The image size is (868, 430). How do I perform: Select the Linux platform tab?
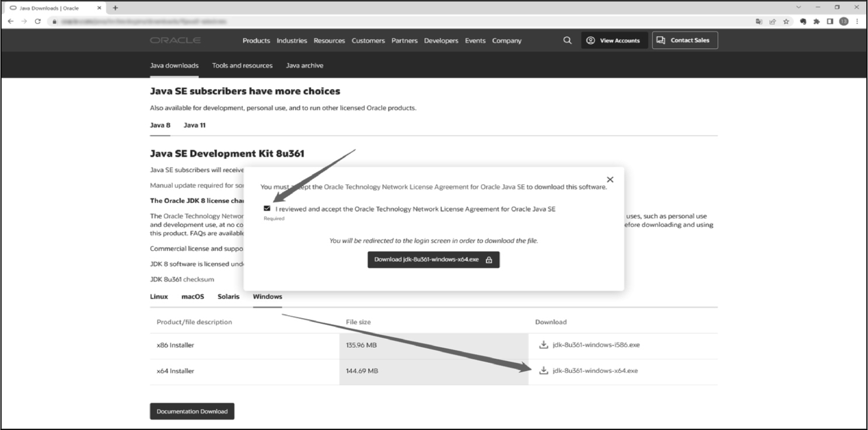pos(159,296)
